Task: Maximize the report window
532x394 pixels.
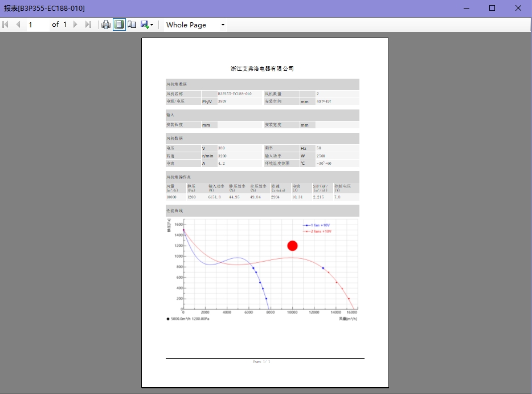Action: pyautogui.click(x=492, y=8)
